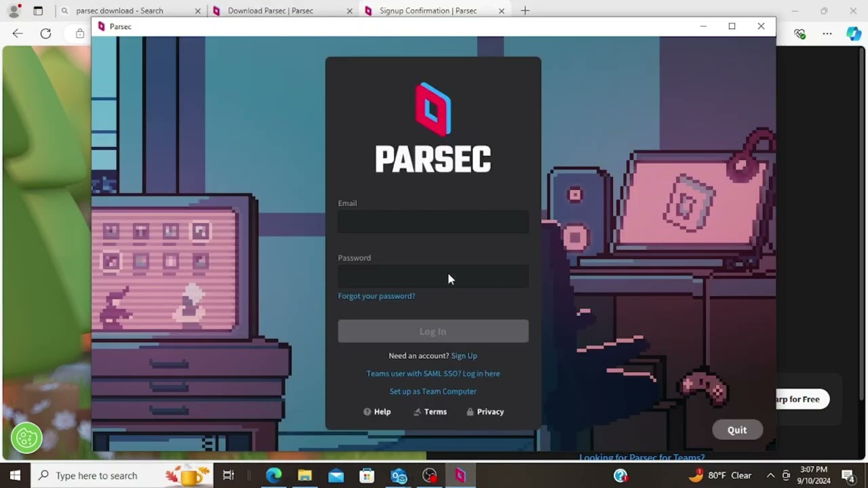Close the Parsec window
868x488 pixels.
coord(761,26)
